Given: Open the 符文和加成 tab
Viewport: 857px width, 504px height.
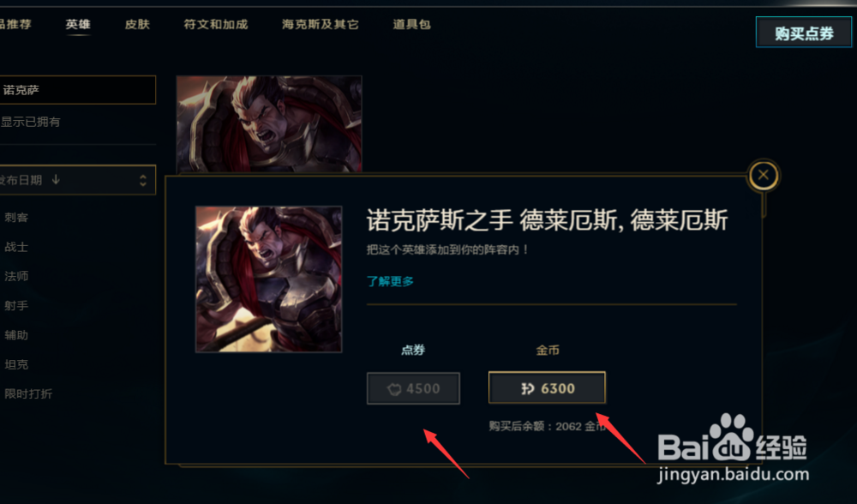Looking at the screenshot, I should point(215,24).
